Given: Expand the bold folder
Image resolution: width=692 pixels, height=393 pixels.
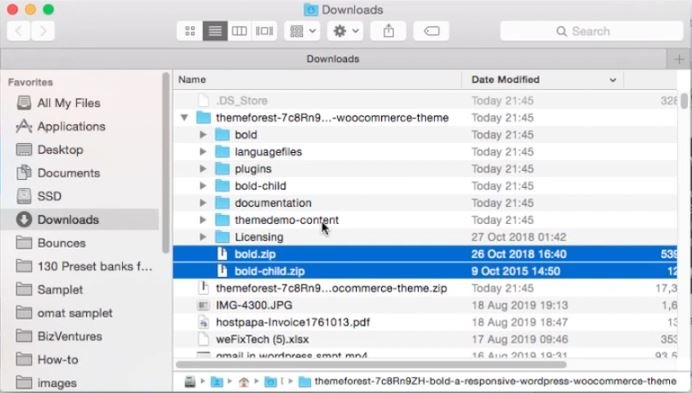Looking at the screenshot, I should tap(203, 135).
